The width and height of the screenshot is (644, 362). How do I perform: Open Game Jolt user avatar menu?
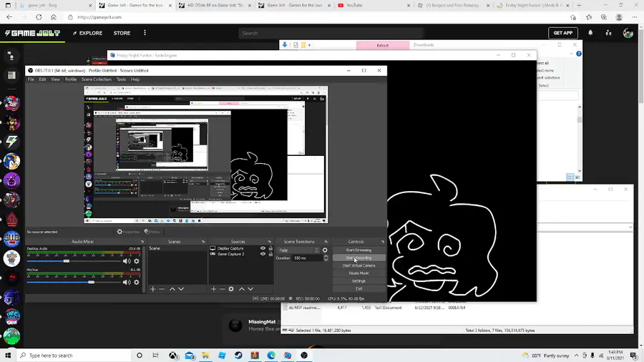pos(628,33)
